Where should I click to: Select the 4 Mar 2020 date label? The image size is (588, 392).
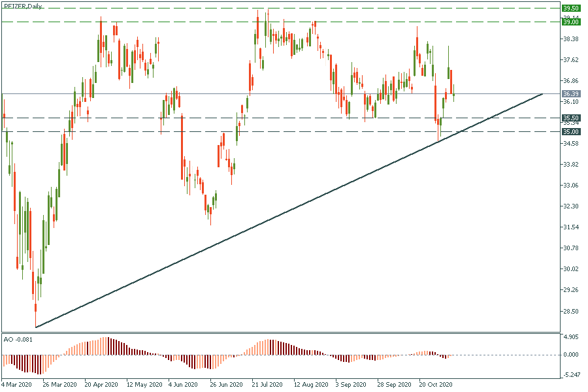[16, 385]
